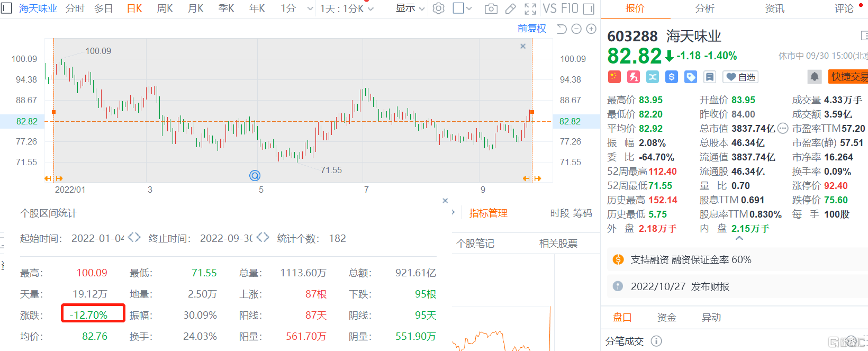Open the 评论 comments tab

[844, 8]
